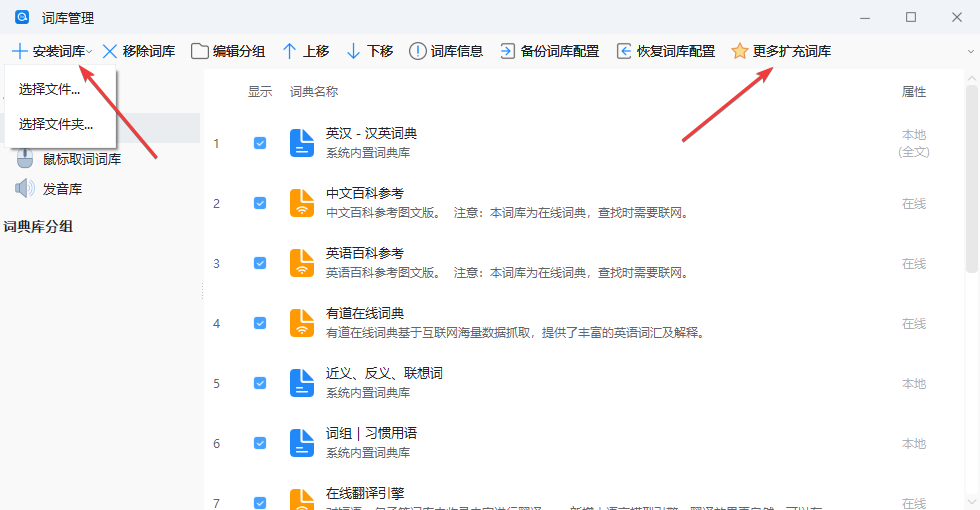Viewport: 980px width, 510px height.
Task: Select 发音库 in the sidebar
Action: (62, 188)
